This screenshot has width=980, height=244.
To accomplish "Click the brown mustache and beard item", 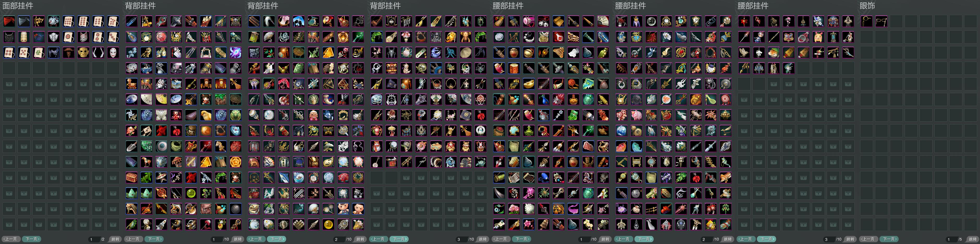I will pos(69,52).
